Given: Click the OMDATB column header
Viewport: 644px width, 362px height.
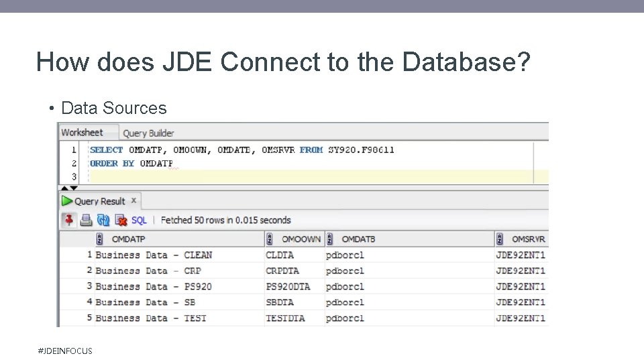Looking at the screenshot, I should (x=358, y=239).
